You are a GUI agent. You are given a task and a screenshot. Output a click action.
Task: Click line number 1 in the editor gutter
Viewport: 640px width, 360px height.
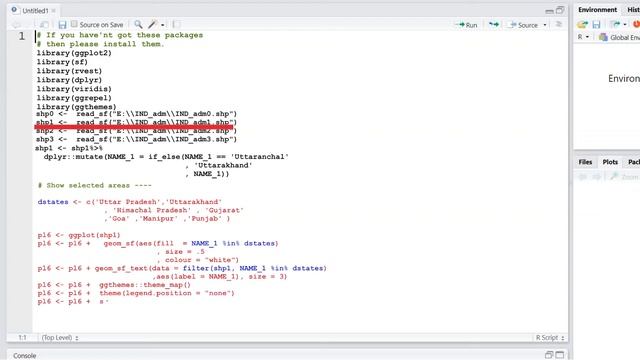(22, 36)
